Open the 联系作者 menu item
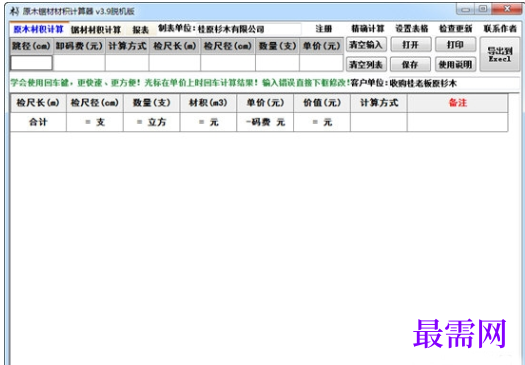This screenshot has height=365, width=525. pos(500,29)
